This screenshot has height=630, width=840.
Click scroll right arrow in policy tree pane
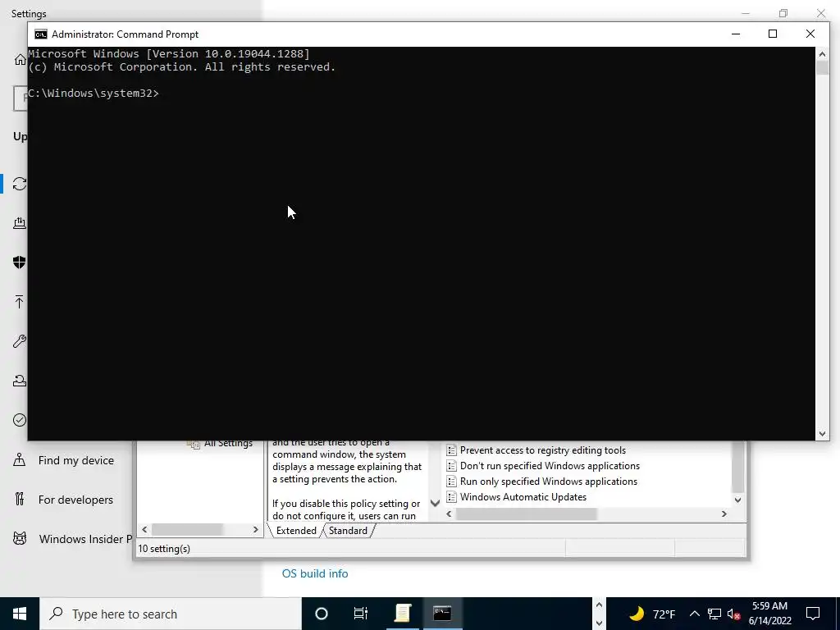(256, 529)
